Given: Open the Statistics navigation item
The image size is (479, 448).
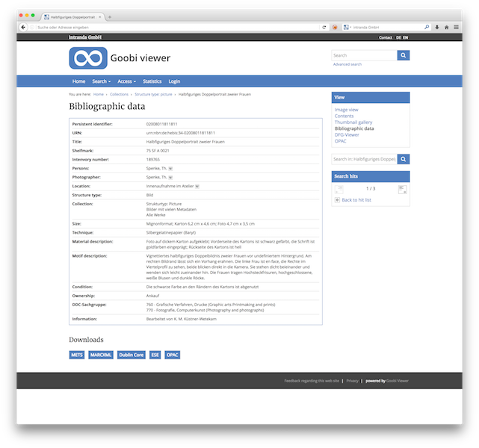Looking at the screenshot, I should 152,81.
